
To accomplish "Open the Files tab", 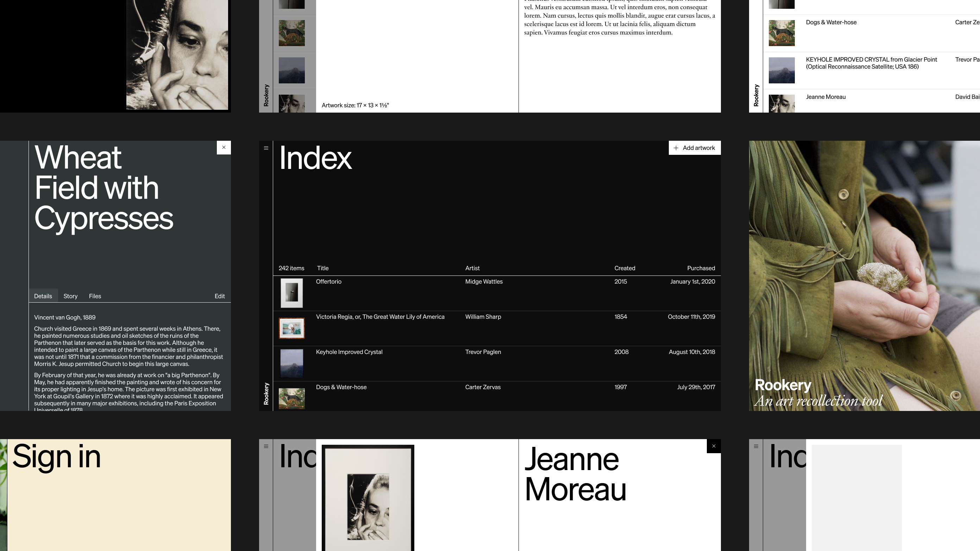I will tap(95, 296).
